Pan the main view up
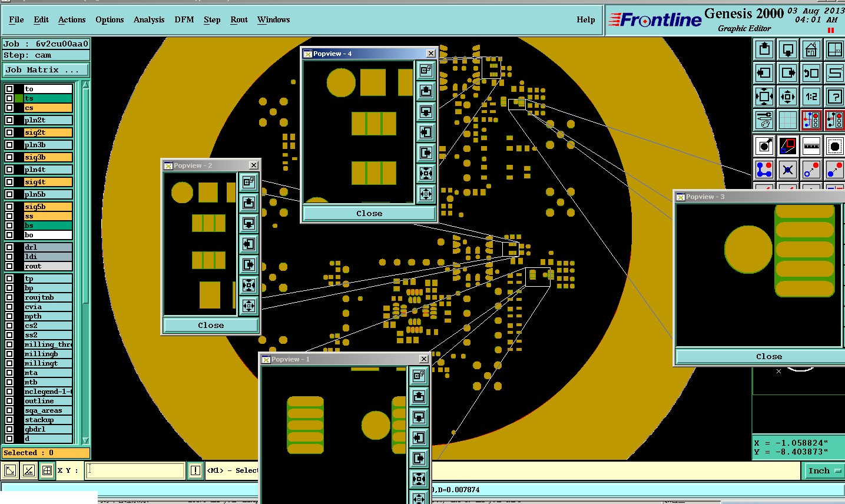Screen dimensions: 845x504 point(764,49)
